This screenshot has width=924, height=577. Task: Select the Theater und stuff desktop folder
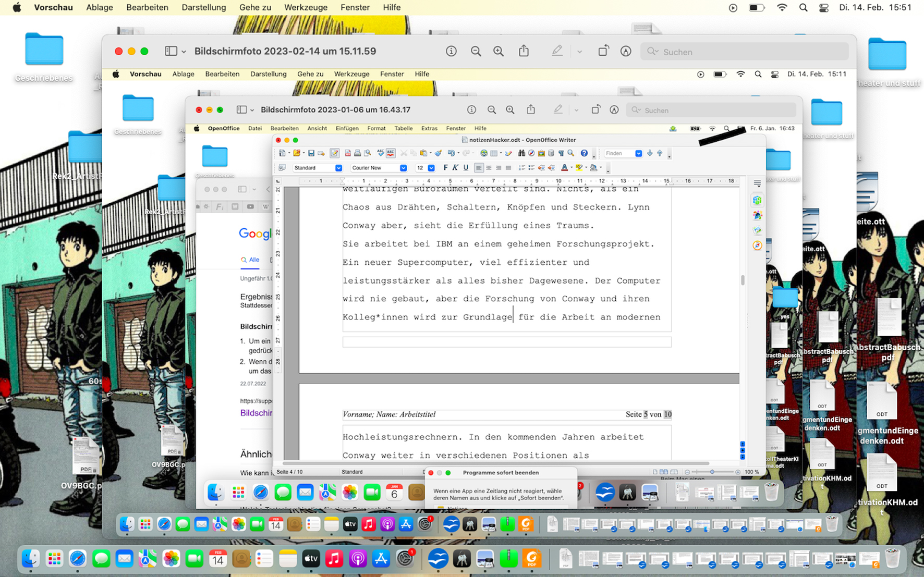pos(888,62)
